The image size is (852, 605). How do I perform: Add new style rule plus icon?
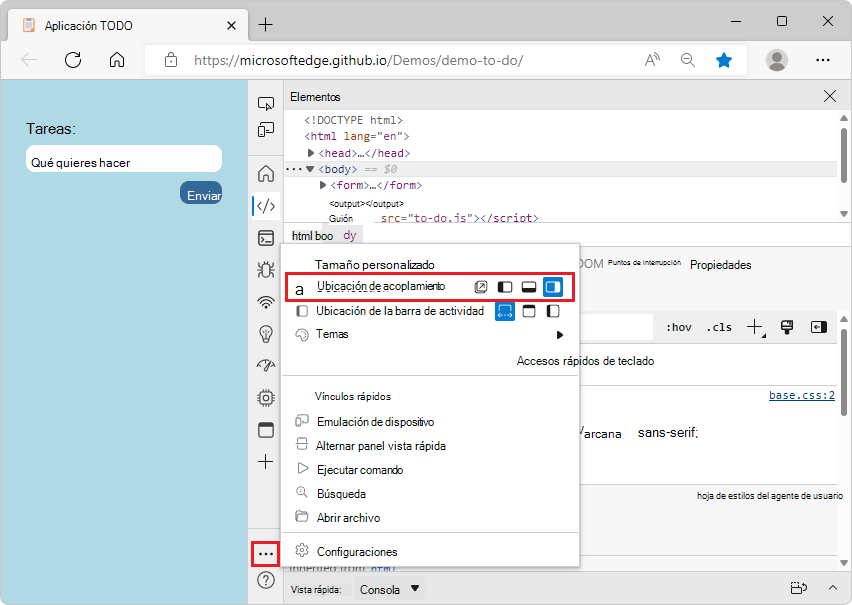tap(755, 327)
